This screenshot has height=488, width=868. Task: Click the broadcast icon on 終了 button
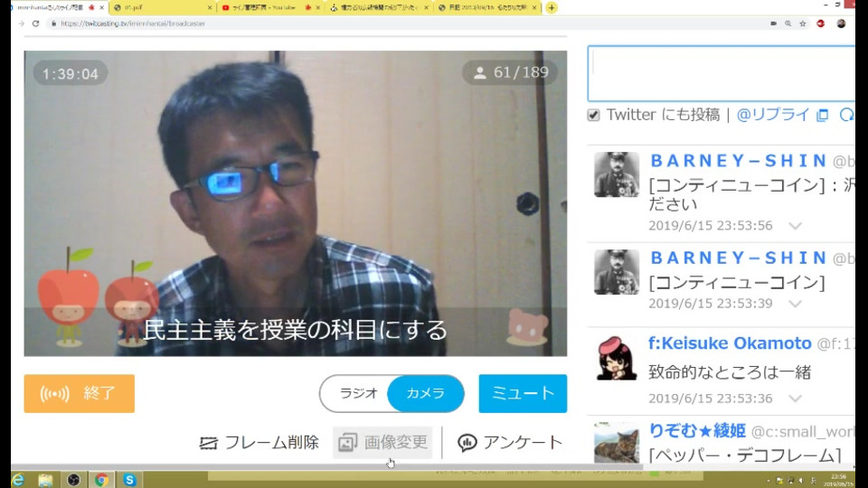pyautogui.click(x=54, y=393)
